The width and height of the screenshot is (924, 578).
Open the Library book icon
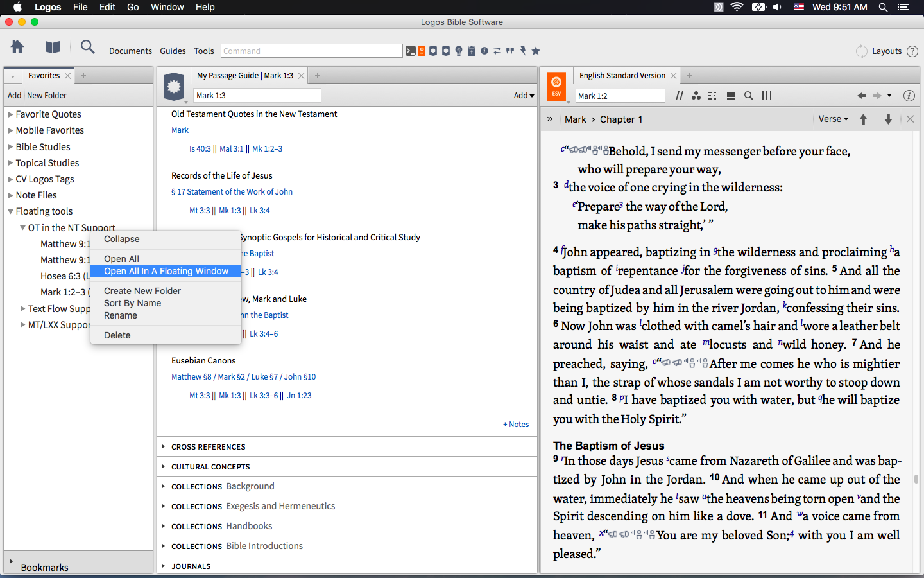point(53,47)
